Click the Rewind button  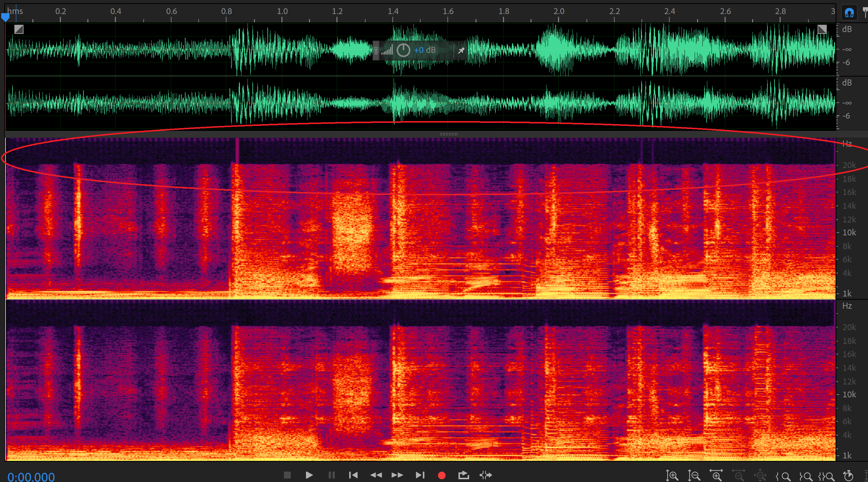pos(376,475)
